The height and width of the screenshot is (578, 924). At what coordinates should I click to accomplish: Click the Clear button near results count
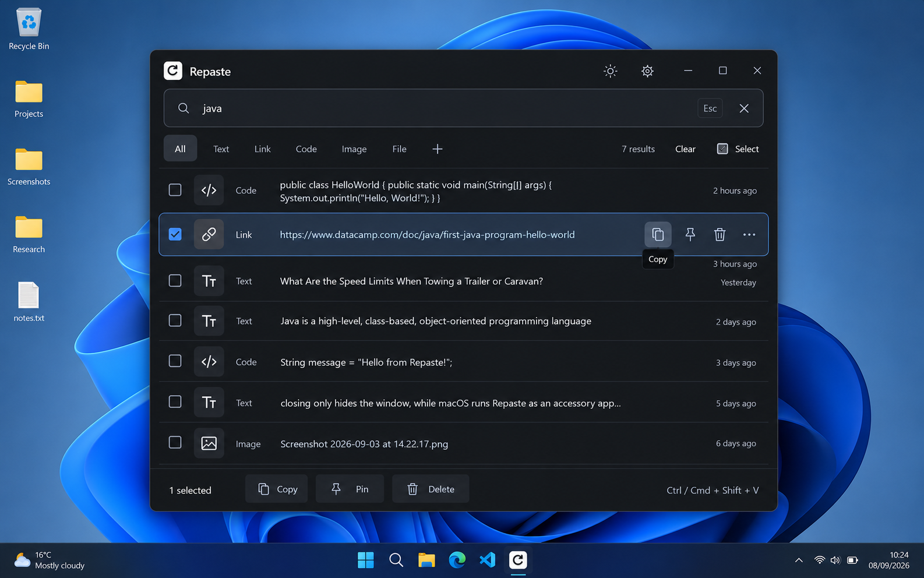tap(685, 149)
